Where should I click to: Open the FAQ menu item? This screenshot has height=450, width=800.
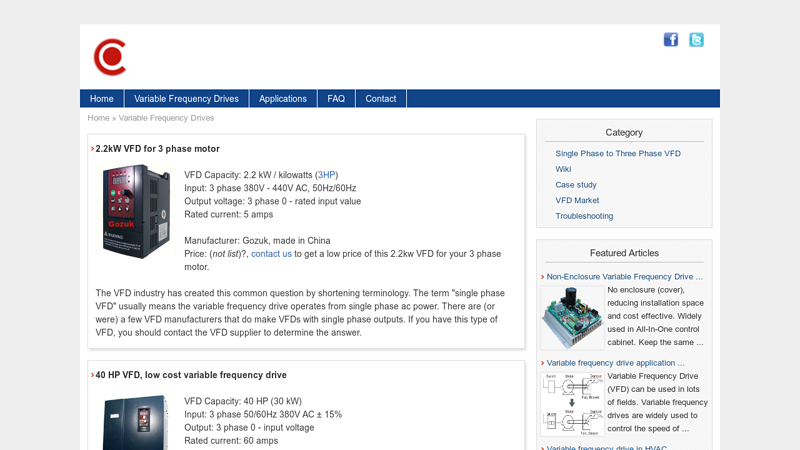pos(336,98)
